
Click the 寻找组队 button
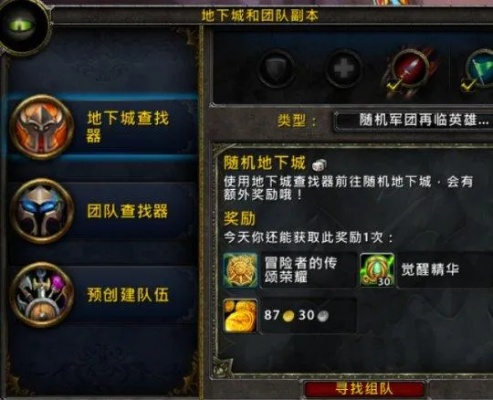click(x=364, y=389)
